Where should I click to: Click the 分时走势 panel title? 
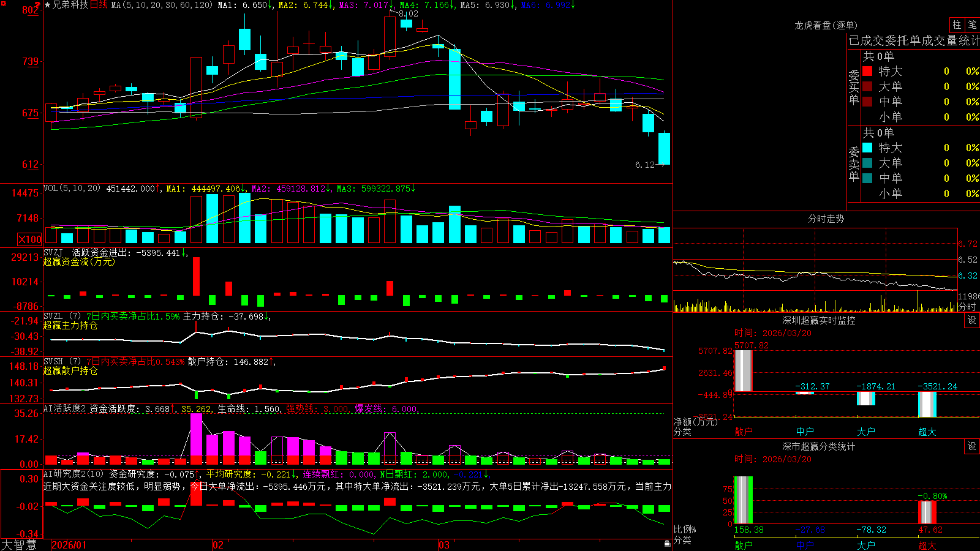click(x=826, y=219)
